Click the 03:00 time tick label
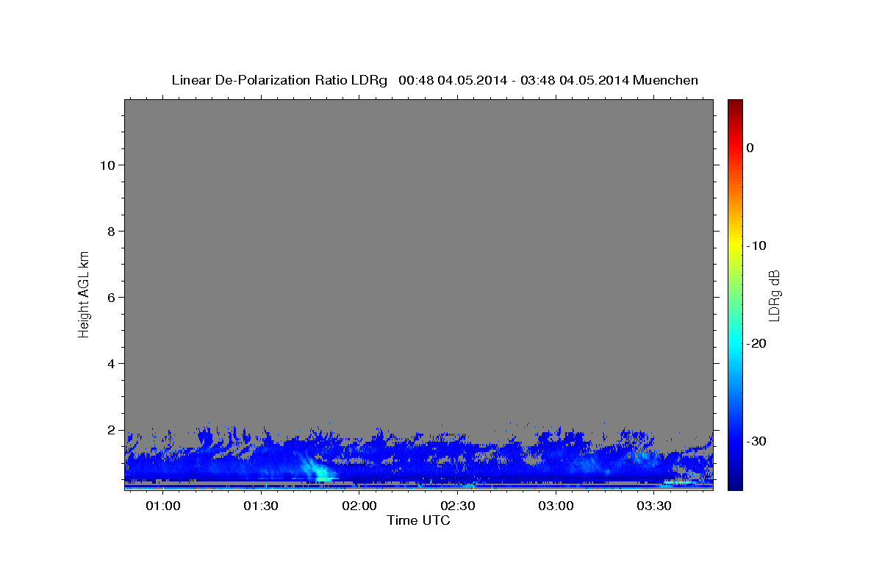This screenshot has width=882, height=588. pyautogui.click(x=556, y=506)
